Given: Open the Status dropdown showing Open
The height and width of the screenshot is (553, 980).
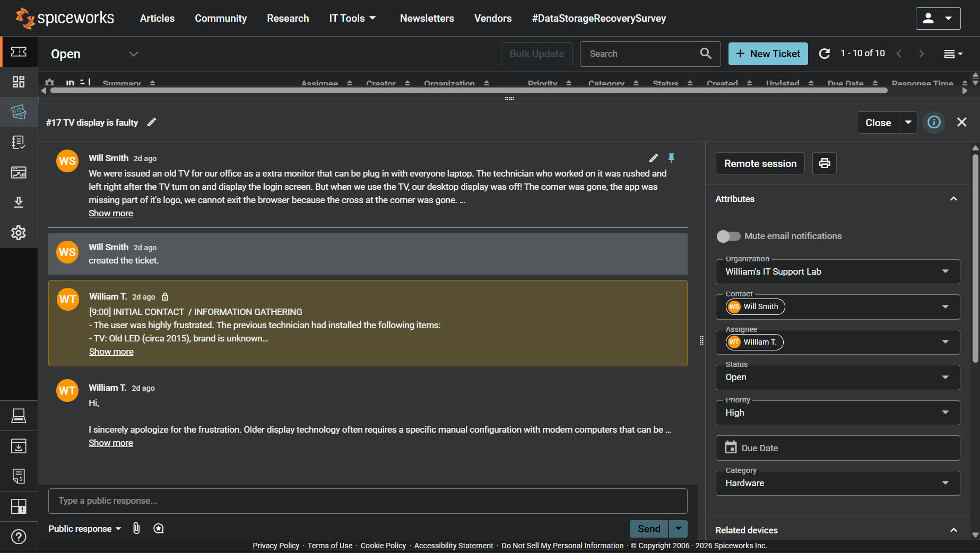Looking at the screenshot, I should point(837,377).
